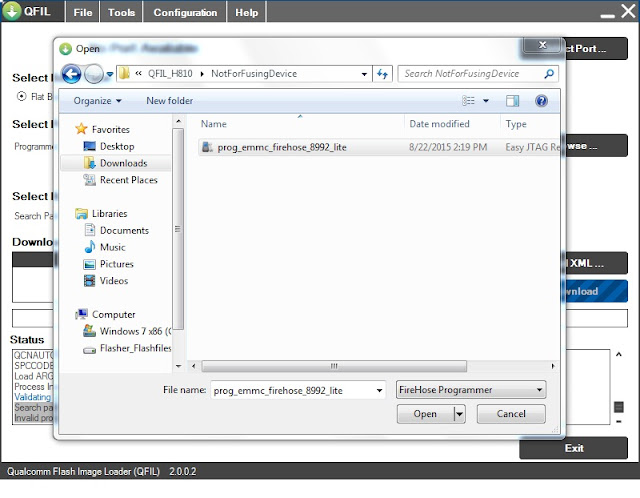Click the Cancel button

(511, 414)
